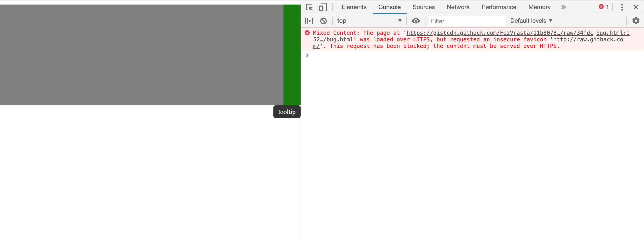This screenshot has width=644, height=239.
Task: Open the Memory tab
Action: pos(540,7)
